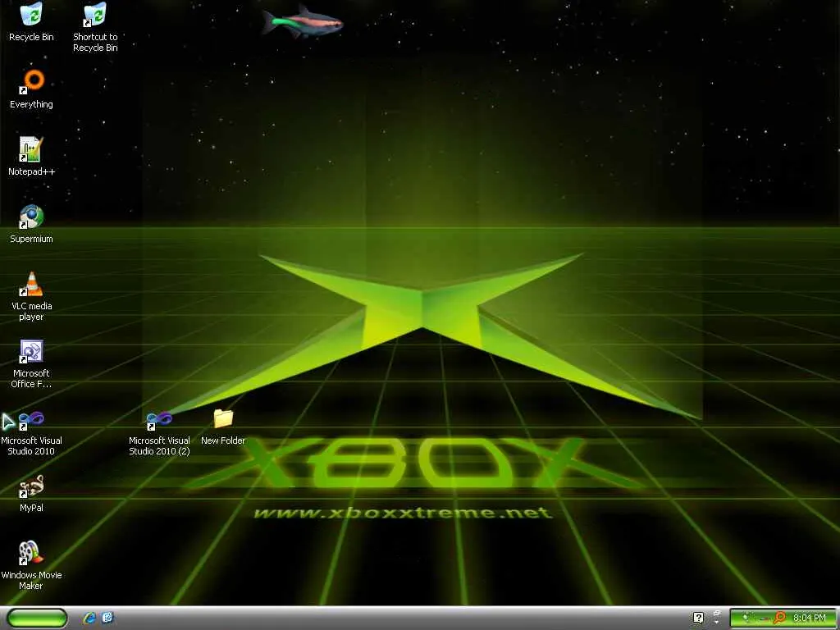The width and height of the screenshot is (840, 630).
Task: Select the Windows Movie Maker shortcut
Action: coord(31,565)
